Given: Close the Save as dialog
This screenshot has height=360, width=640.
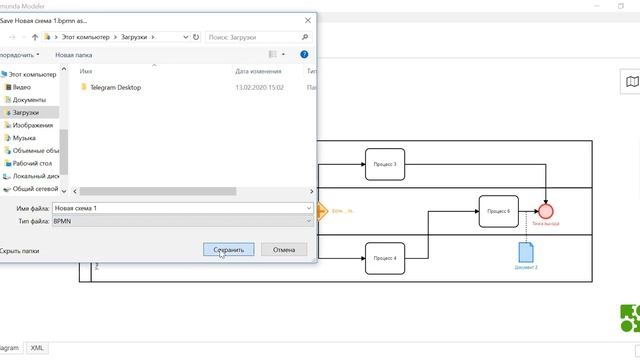Looking at the screenshot, I should 308,20.
